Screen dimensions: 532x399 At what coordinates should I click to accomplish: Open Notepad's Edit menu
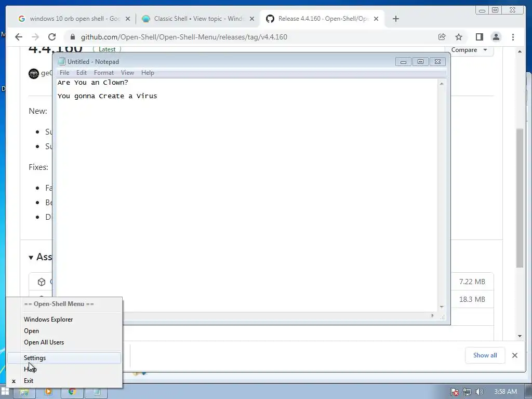(x=82, y=73)
